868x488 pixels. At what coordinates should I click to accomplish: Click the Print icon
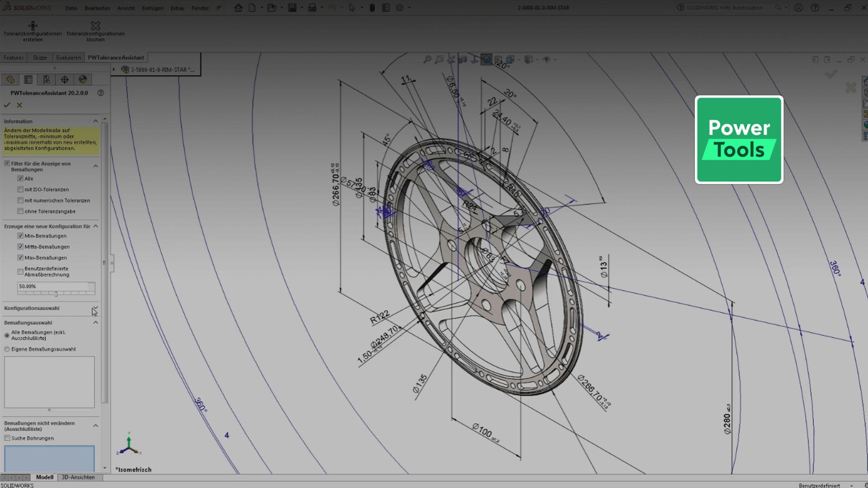pos(312,8)
